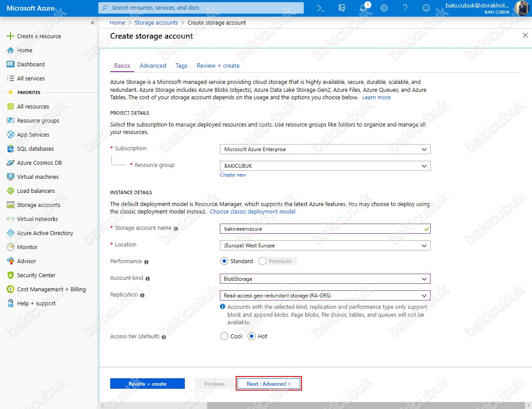Click Choose classic deployment model link
The height and width of the screenshot is (409, 532).
pyautogui.click(x=252, y=212)
